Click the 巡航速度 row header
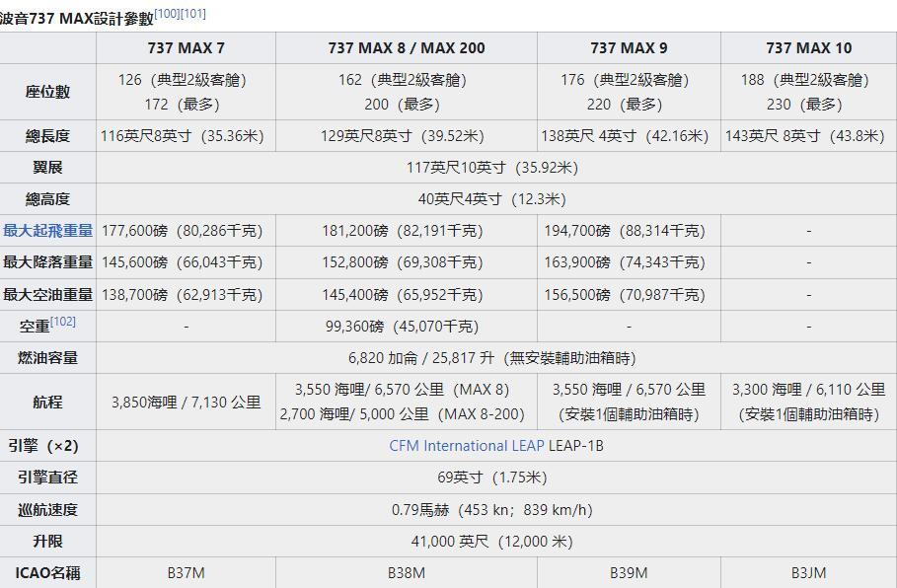The image size is (897, 588). [47, 510]
